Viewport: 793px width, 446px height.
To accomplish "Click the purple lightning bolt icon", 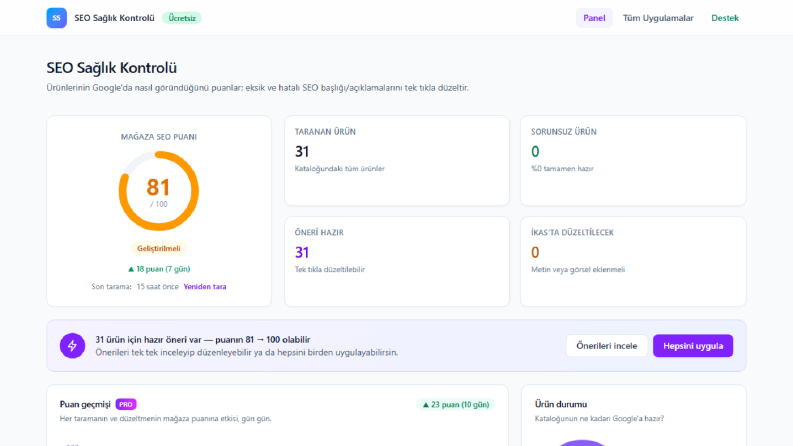I will pyautogui.click(x=72, y=346).
